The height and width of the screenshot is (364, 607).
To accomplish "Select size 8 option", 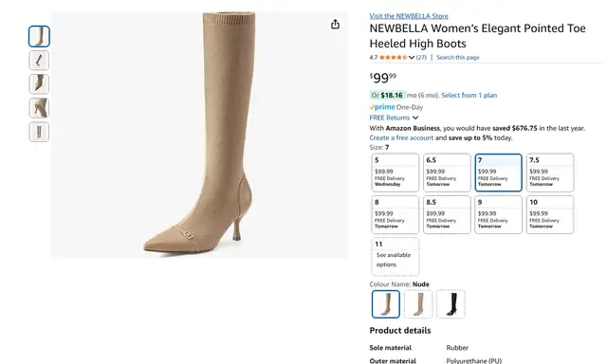I will tap(395, 214).
